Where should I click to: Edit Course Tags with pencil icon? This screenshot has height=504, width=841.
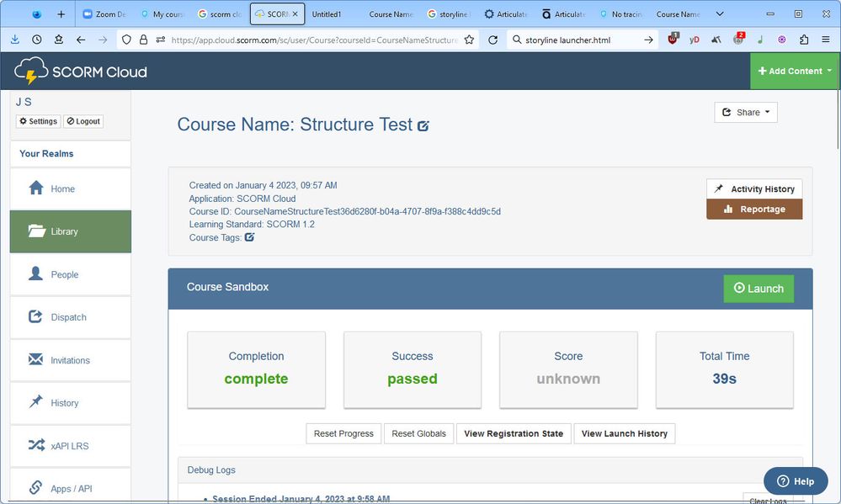(249, 237)
